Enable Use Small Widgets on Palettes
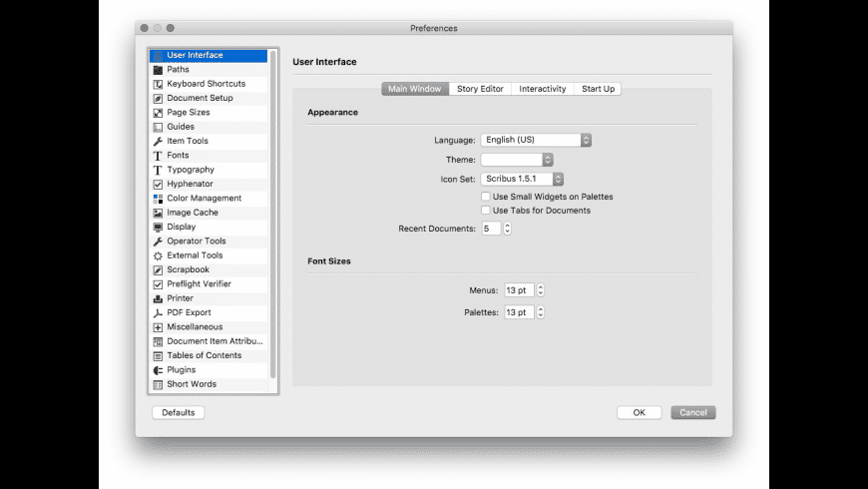Image resolution: width=868 pixels, height=489 pixels. point(486,197)
